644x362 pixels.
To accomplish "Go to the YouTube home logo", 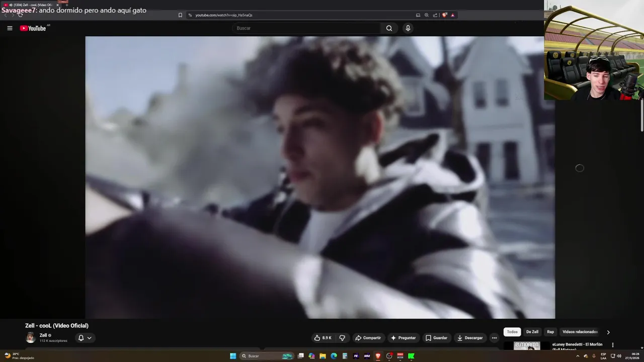I will [x=33, y=28].
